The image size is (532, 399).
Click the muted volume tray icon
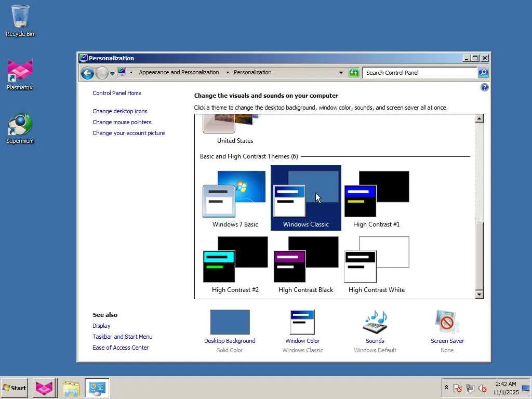pyautogui.click(x=482, y=388)
